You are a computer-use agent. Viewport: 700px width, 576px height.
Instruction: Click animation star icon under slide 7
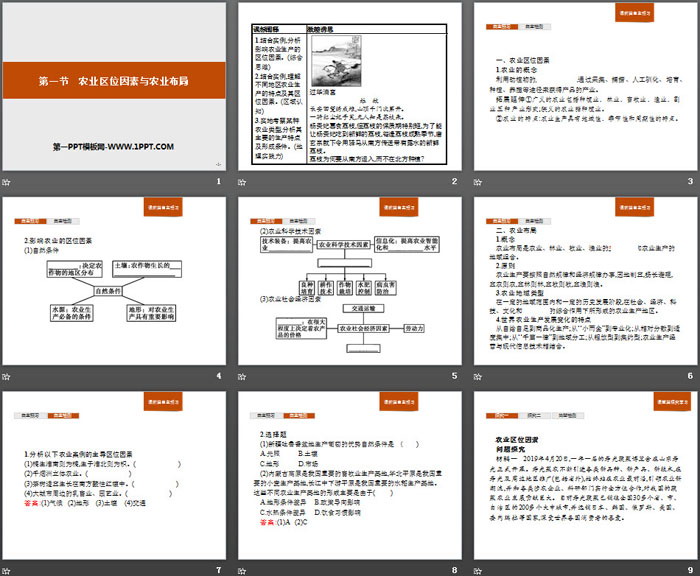[6, 571]
